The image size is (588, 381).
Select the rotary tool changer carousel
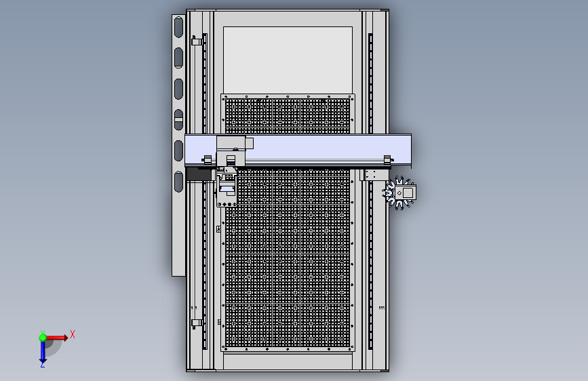[x=399, y=193]
